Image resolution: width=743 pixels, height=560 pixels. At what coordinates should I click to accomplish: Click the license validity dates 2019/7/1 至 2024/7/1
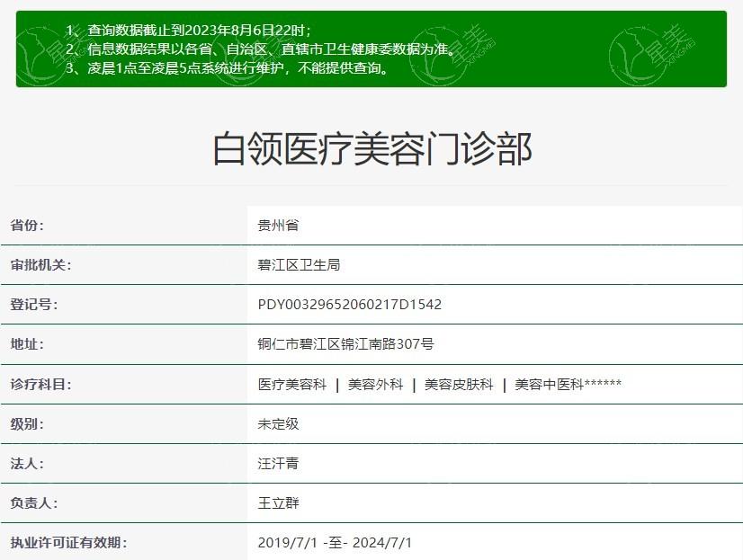tap(332, 543)
